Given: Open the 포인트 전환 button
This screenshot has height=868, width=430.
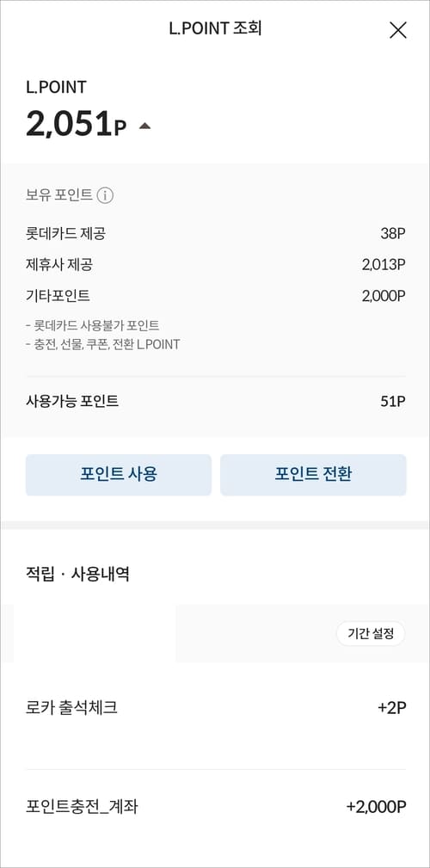Looking at the screenshot, I should pos(313,474).
